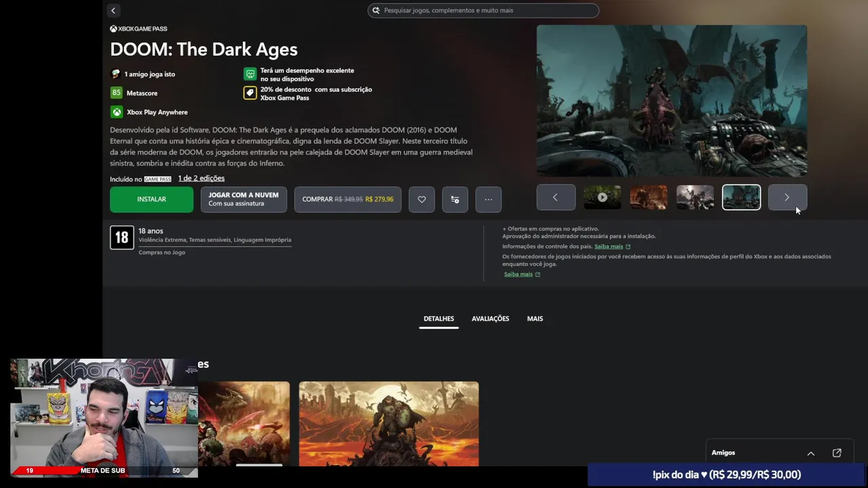868x488 pixels.
Task: Open the '1 de 2 edições' link
Action: click(x=201, y=178)
